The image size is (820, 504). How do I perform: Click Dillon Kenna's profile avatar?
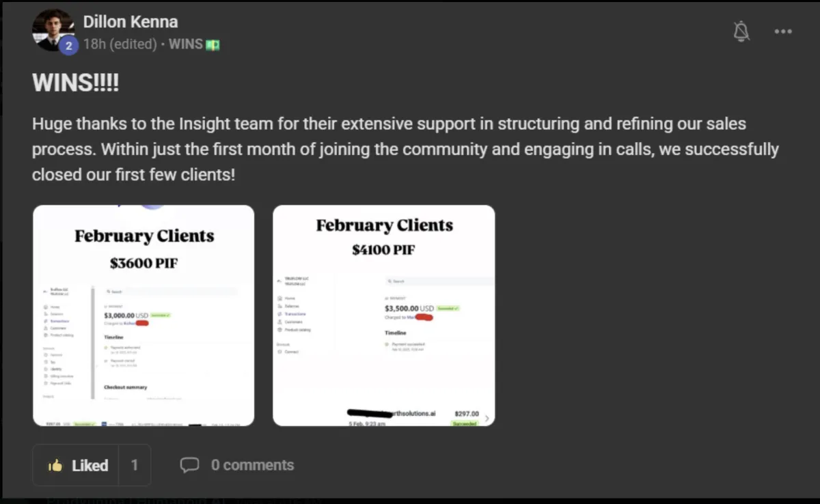coord(53,30)
